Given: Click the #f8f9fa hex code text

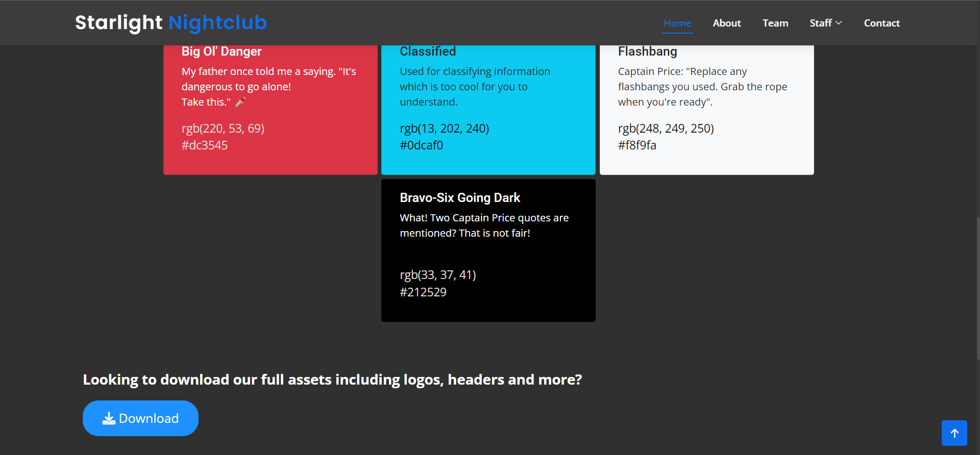Looking at the screenshot, I should coord(637,145).
